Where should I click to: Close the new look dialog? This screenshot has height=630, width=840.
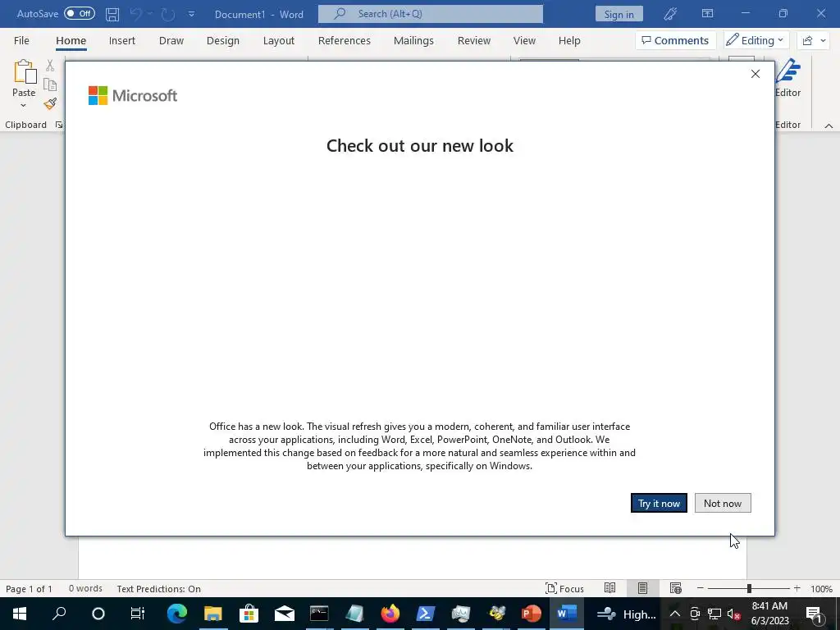coord(756,74)
